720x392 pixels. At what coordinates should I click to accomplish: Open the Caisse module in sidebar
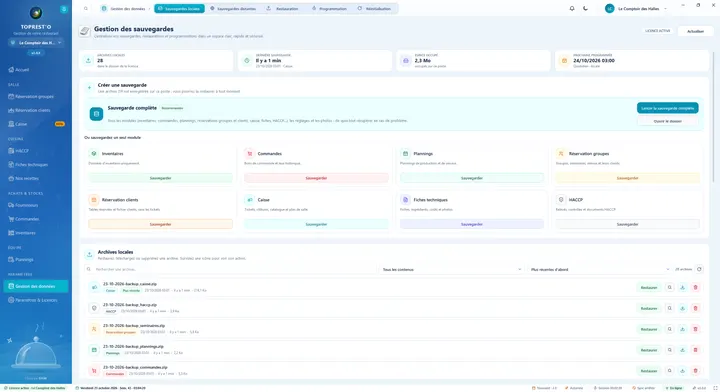tap(36, 124)
